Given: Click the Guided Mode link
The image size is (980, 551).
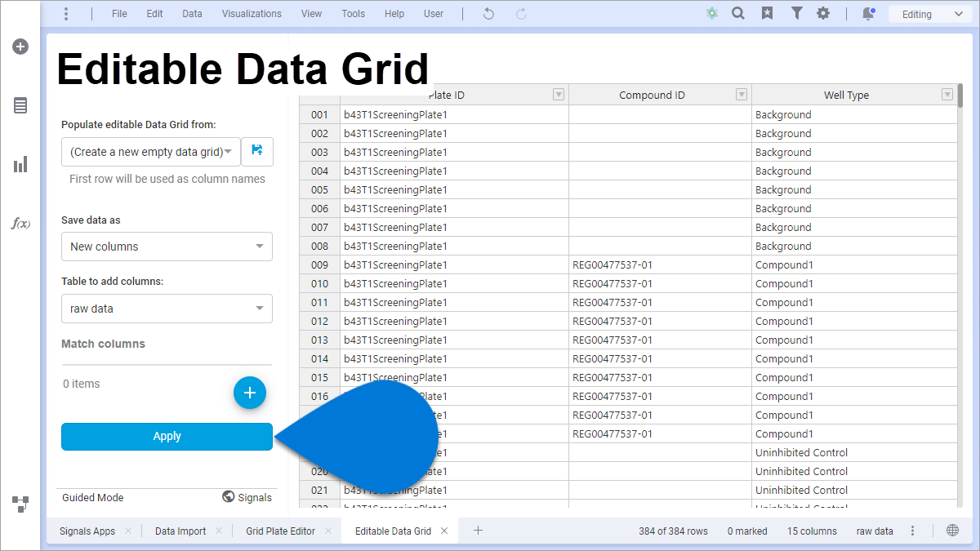Looking at the screenshot, I should tap(93, 497).
